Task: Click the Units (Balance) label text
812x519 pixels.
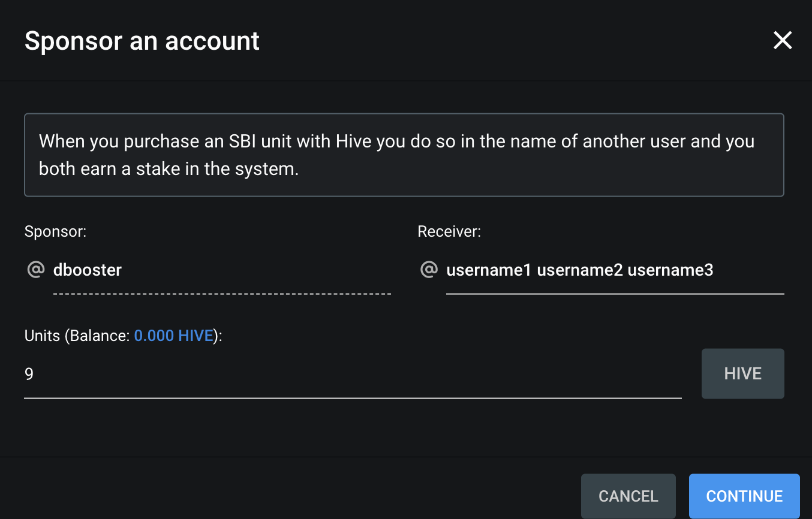Action: point(124,336)
